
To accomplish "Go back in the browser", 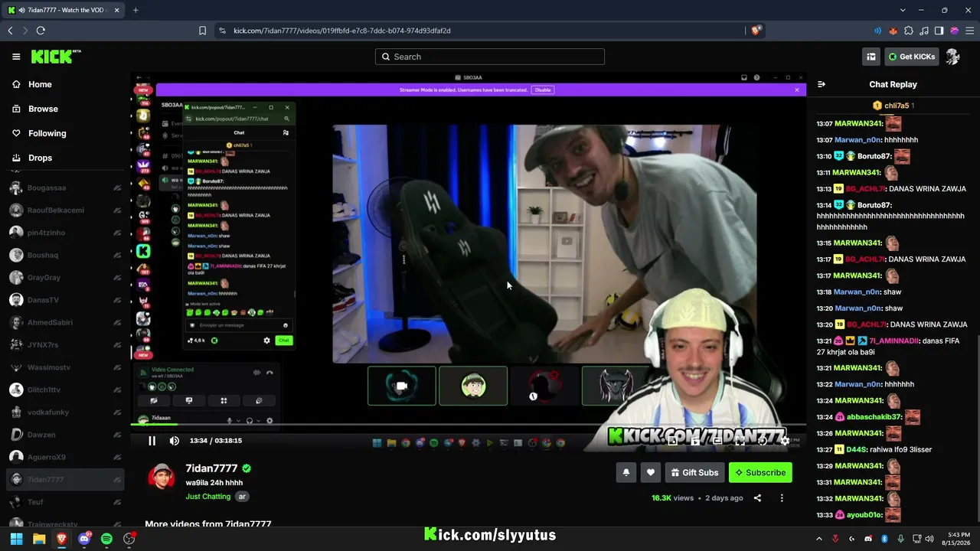I will coord(10,31).
